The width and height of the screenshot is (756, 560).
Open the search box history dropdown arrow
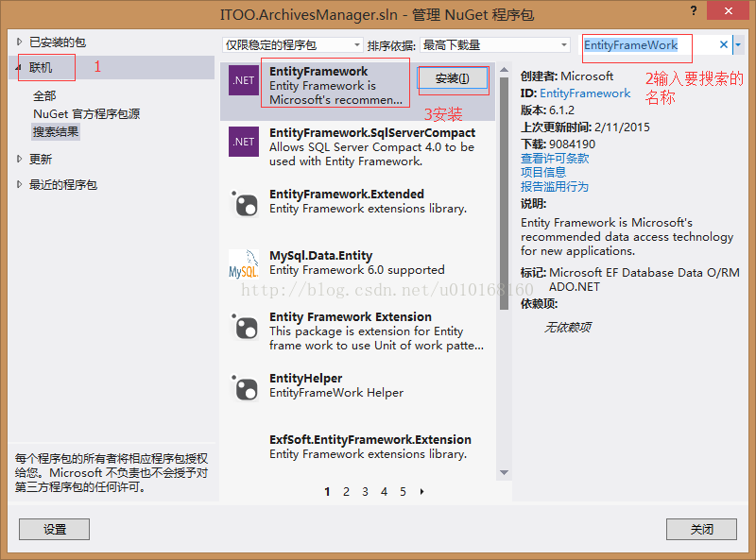point(738,44)
